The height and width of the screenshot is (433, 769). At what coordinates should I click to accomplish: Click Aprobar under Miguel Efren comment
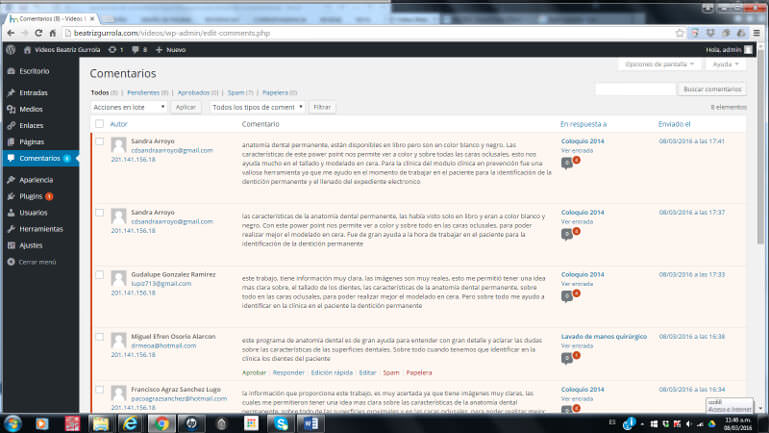click(254, 373)
